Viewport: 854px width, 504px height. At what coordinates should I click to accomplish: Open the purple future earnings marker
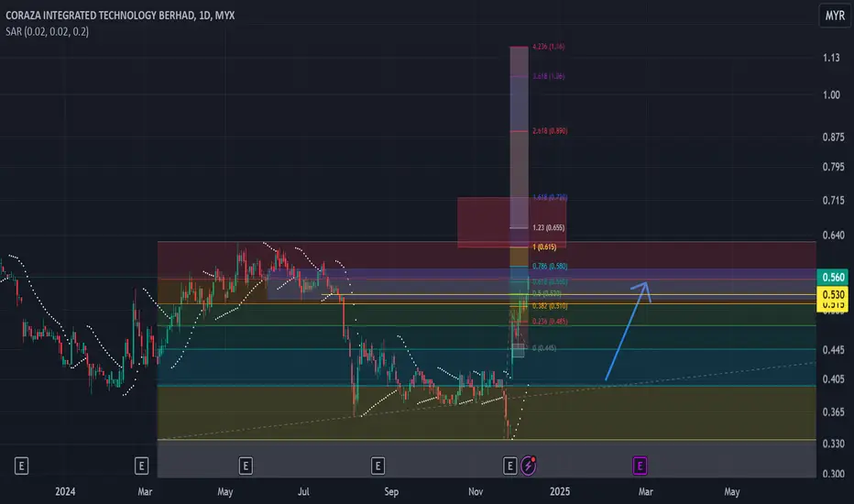[640, 466]
